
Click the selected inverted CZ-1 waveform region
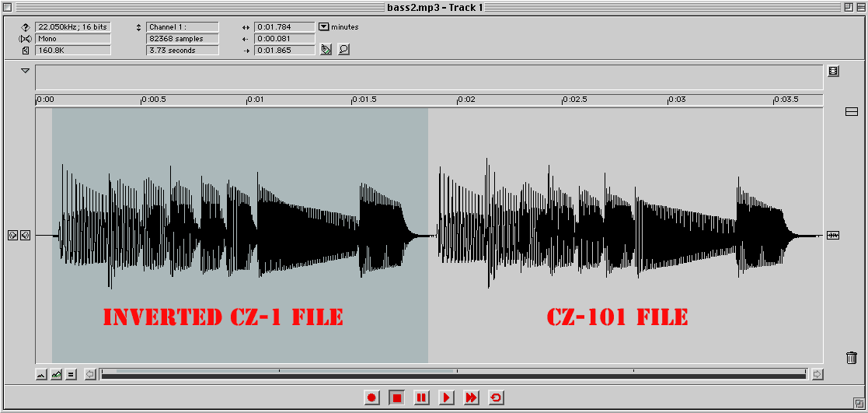coord(239,236)
